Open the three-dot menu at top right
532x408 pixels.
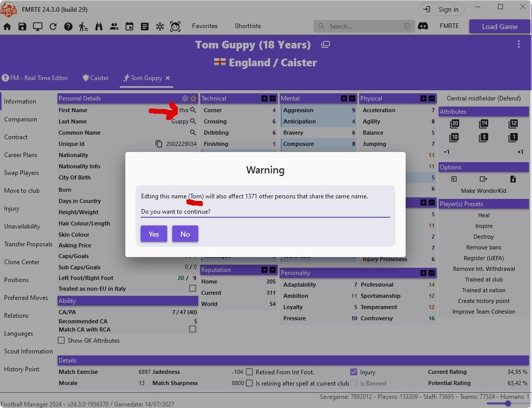tap(518, 44)
